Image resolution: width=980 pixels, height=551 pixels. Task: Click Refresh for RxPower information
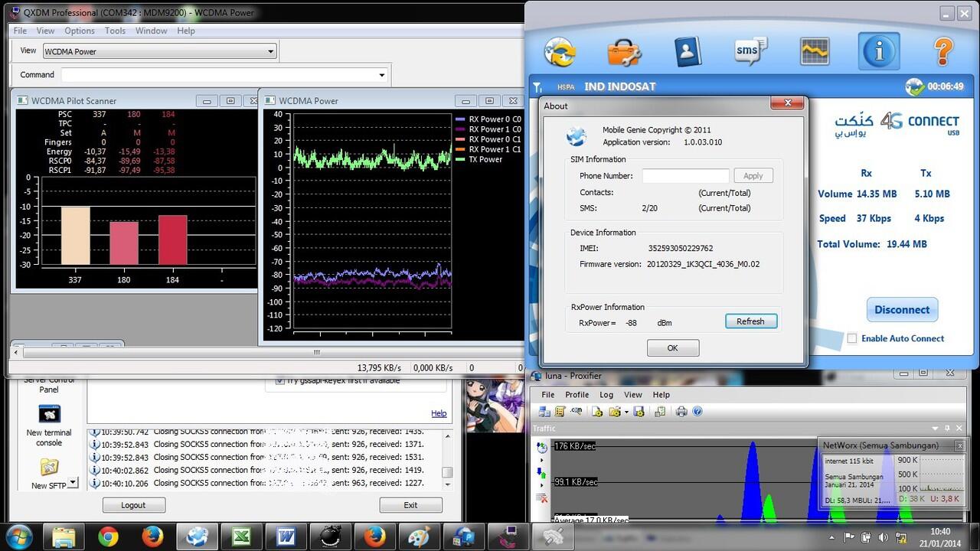[750, 321]
